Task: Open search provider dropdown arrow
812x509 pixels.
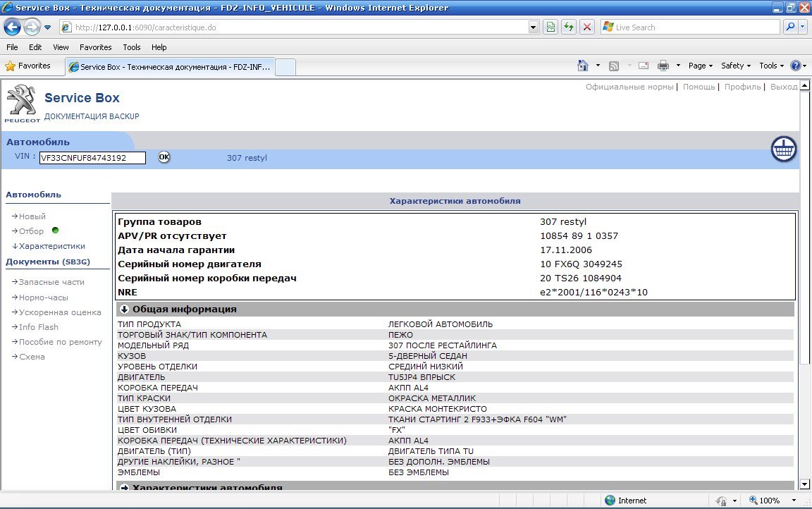Action: pos(803,27)
